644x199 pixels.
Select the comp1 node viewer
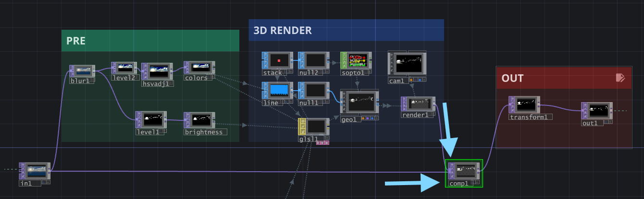[465, 171]
